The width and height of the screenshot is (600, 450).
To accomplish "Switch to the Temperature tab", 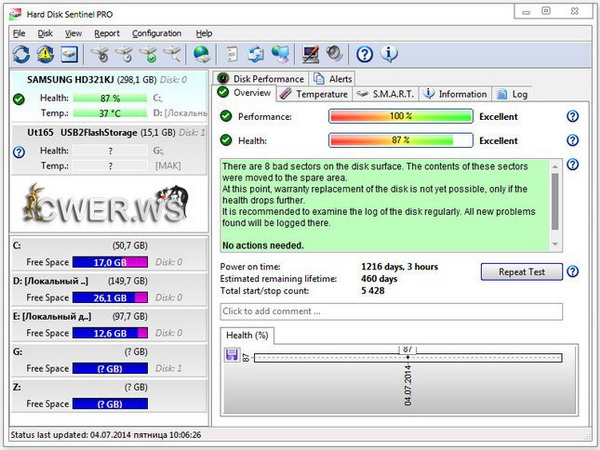I will [x=314, y=94].
